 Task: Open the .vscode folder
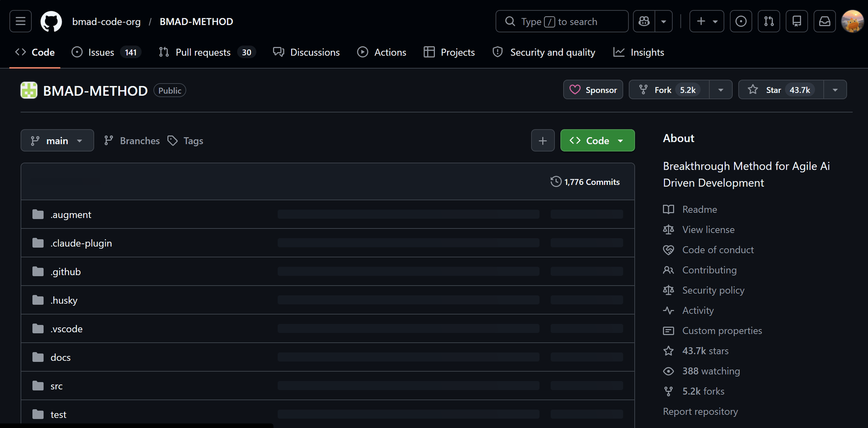pos(67,329)
